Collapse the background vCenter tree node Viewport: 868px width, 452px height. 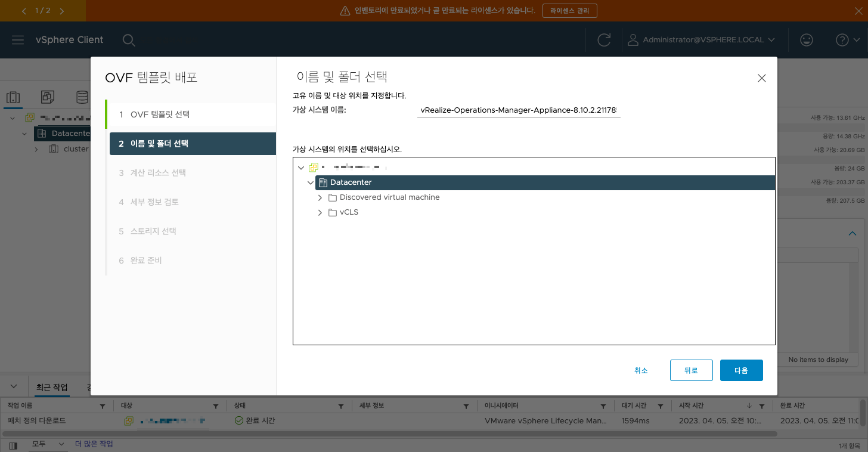(13, 118)
